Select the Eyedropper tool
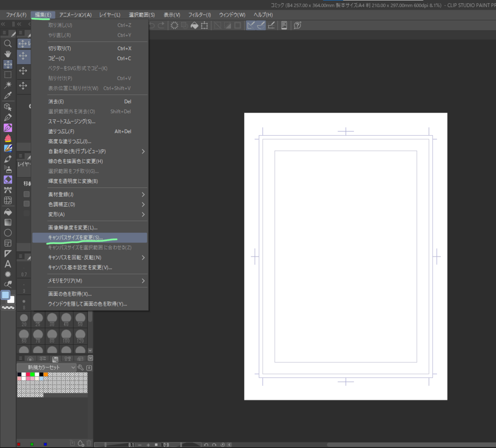The image size is (496, 448). tap(7, 95)
